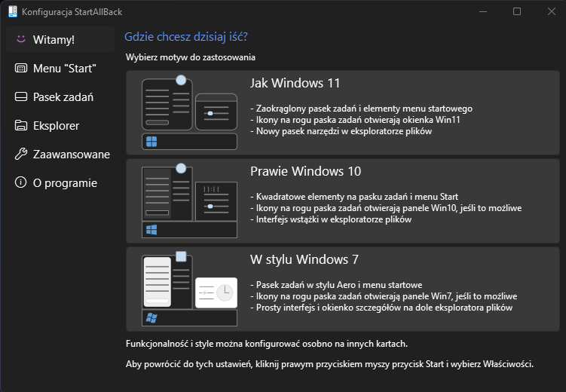
Task: Click the line Zaokrąglony pasek zadań i elementy
Action: click(x=361, y=109)
